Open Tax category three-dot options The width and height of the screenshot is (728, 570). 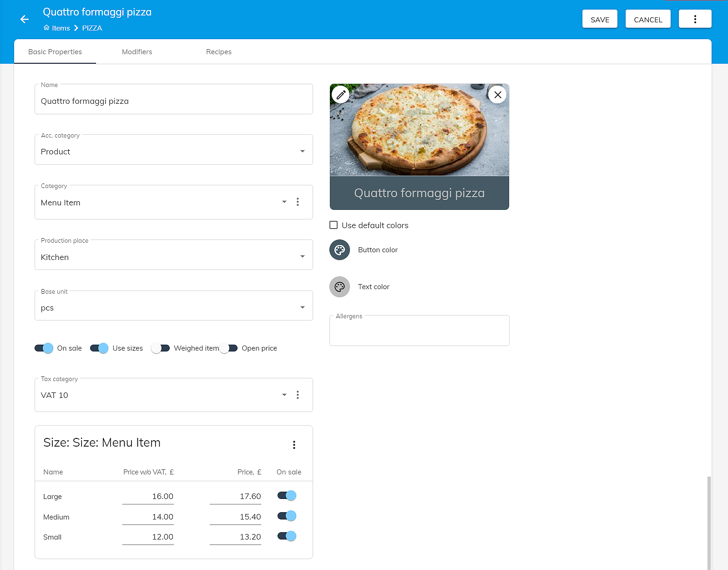tap(298, 395)
